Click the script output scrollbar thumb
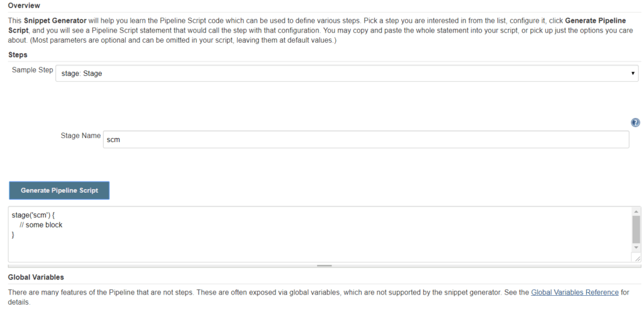 (636, 229)
